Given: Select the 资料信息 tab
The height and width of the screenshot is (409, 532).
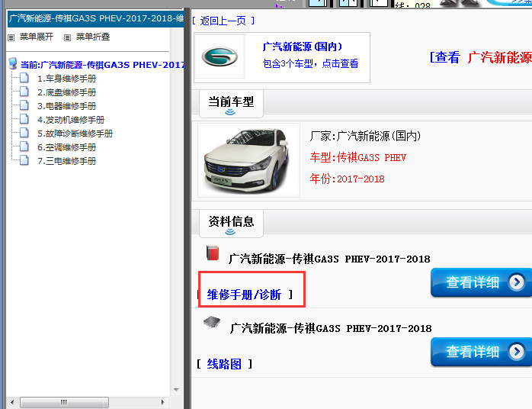Looking at the screenshot, I should (x=231, y=224).
